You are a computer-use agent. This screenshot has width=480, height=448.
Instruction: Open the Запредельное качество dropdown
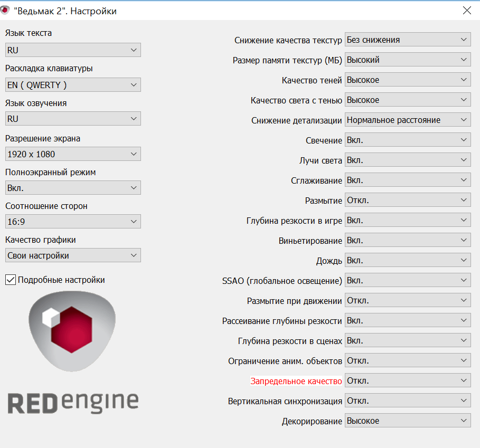point(408,381)
